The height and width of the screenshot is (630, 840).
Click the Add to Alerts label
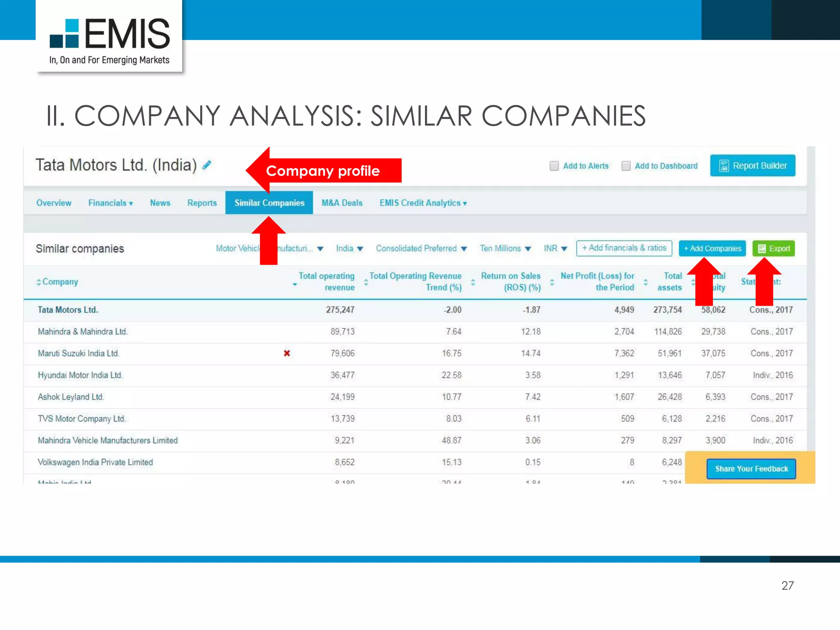tap(586, 166)
